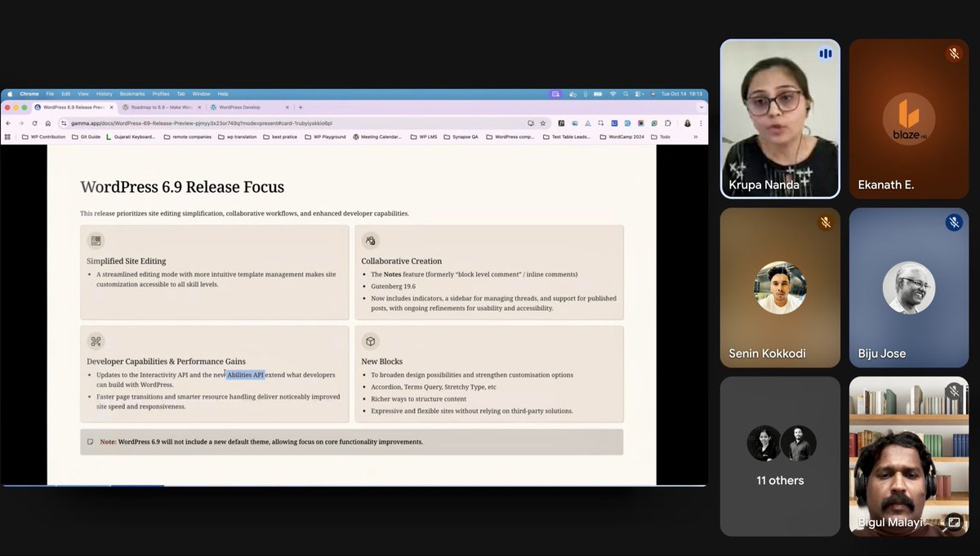This screenshot has height=556, width=980.
Task: Open the WP LMS bookmark folder
Action: 425,137
